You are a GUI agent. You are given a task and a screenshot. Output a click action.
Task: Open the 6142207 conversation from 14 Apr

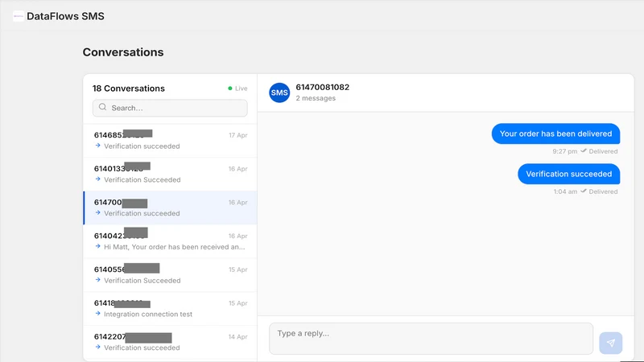click(170, 343)
